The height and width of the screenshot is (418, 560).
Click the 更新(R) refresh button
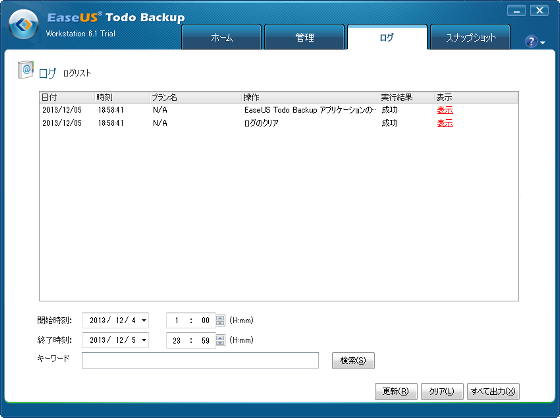[396, 392]
